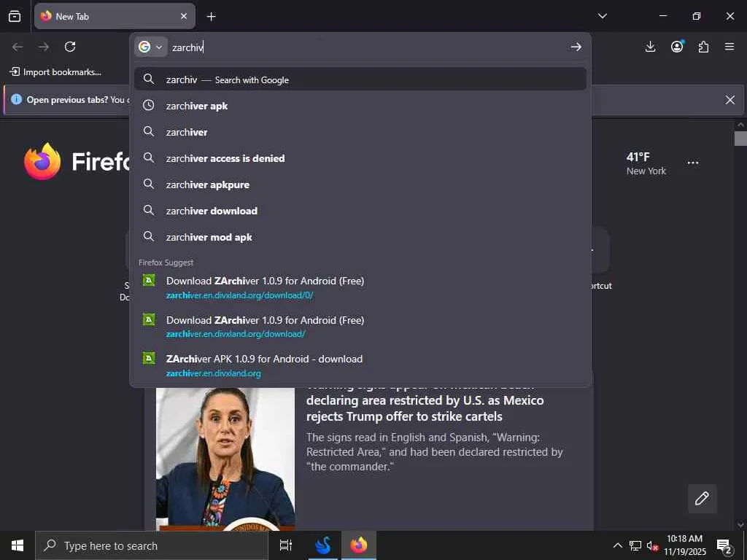Open Firefox Suggest result with download/0/ URL

[360, 287]
